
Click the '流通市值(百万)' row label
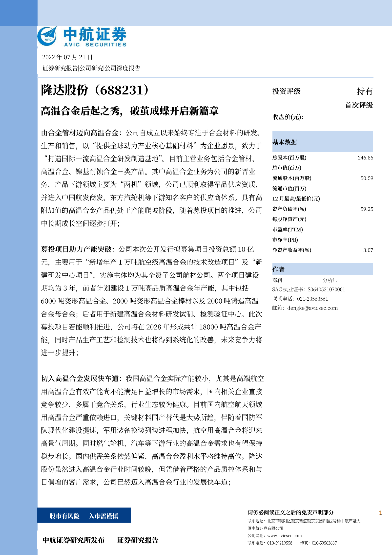coord(289,189)
